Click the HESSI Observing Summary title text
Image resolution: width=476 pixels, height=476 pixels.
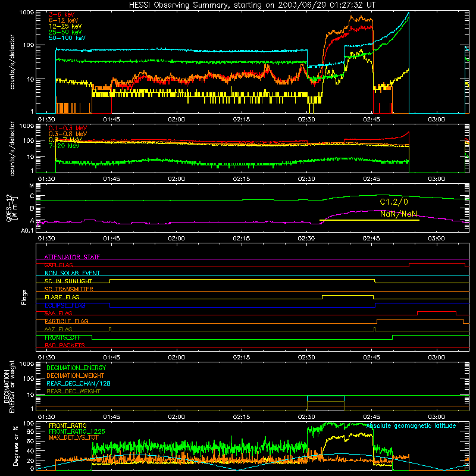(252, 5)
